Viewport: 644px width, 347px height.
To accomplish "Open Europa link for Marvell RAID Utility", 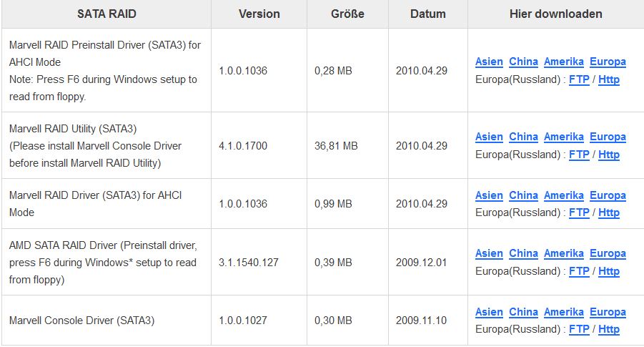I will [x=608, y=137].
